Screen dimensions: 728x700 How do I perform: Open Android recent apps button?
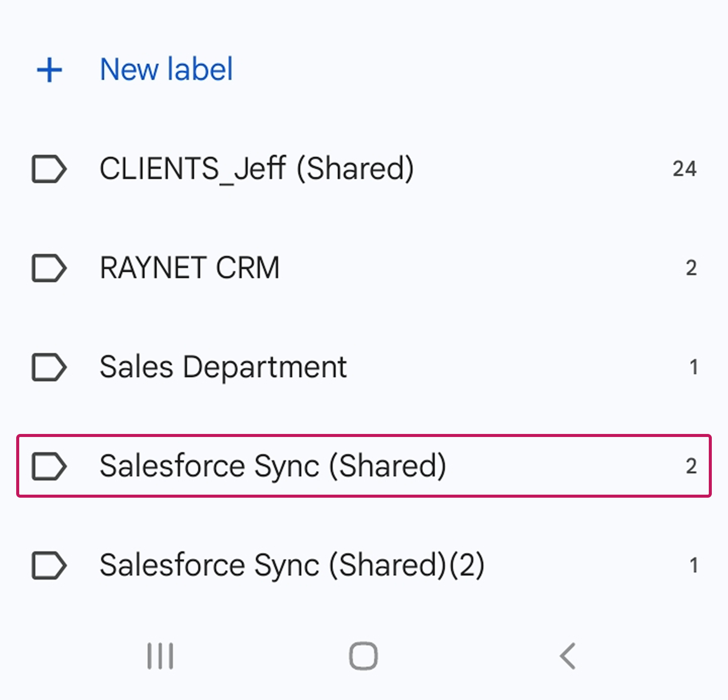(x=160, y=657)
